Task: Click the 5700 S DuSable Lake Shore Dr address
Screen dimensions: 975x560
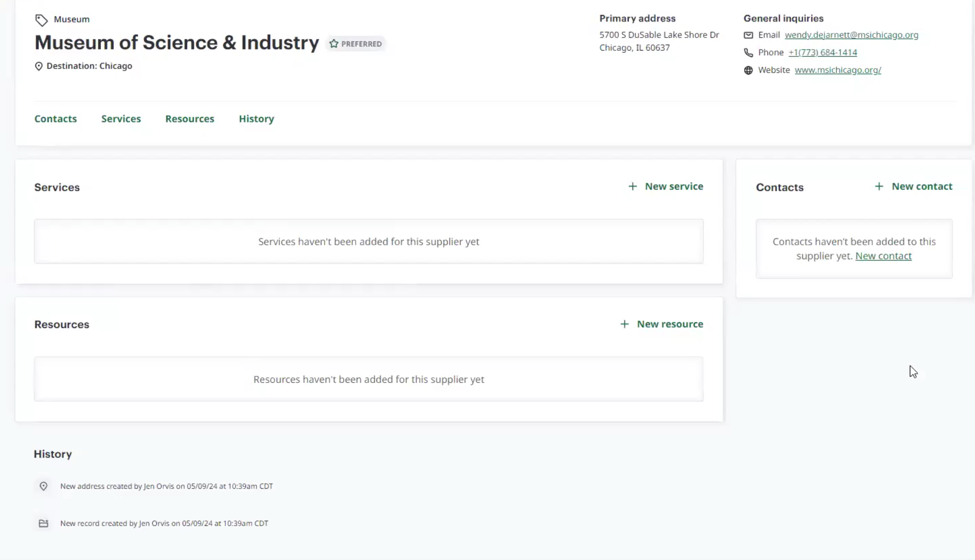Action: [659, 35]
